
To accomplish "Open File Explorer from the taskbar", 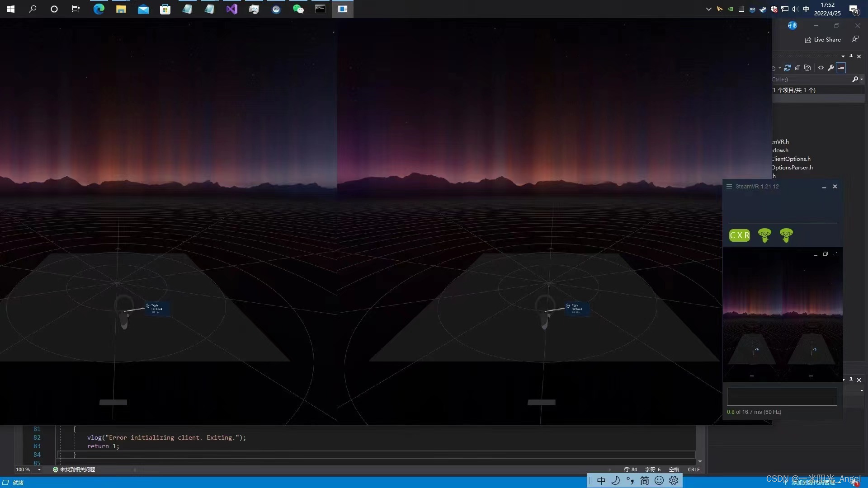I will 121,9.
